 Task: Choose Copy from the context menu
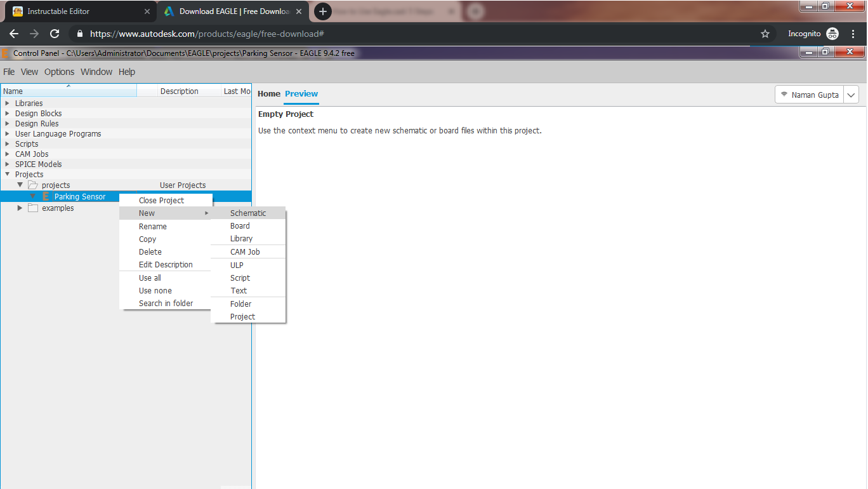(166, 239)
